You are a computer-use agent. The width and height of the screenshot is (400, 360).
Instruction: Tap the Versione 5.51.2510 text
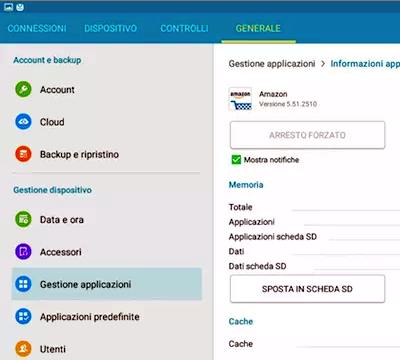point(288,104)
